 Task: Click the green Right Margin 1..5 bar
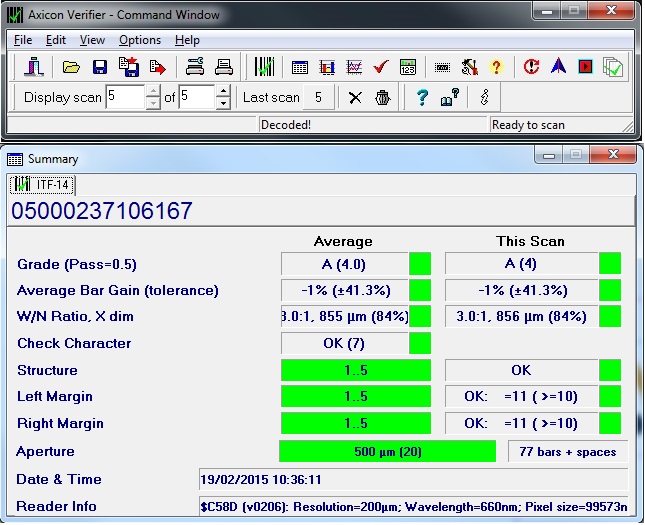pos(356,423)
